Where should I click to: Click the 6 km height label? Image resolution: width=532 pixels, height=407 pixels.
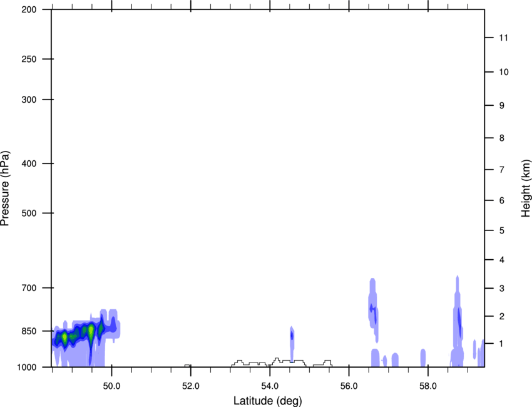pos(502,200)
